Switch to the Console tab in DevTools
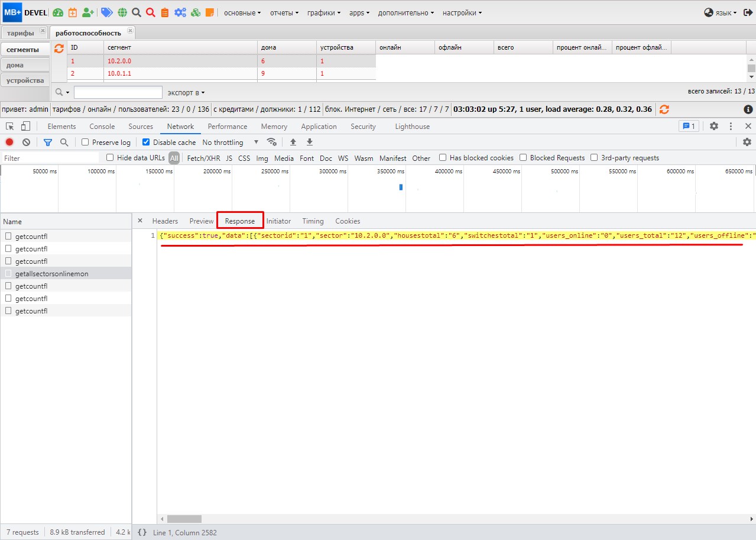Image resolution: width=756 pixels, height=540 pixels. click(102, 127)
